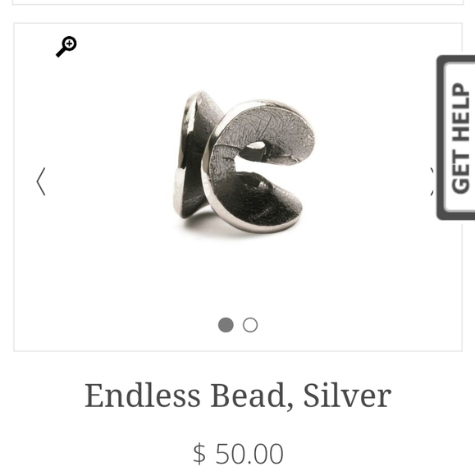Go to previous product image arrow
Image resolution: width=475 pixels, height=476 pixels.
pos(41,181)
